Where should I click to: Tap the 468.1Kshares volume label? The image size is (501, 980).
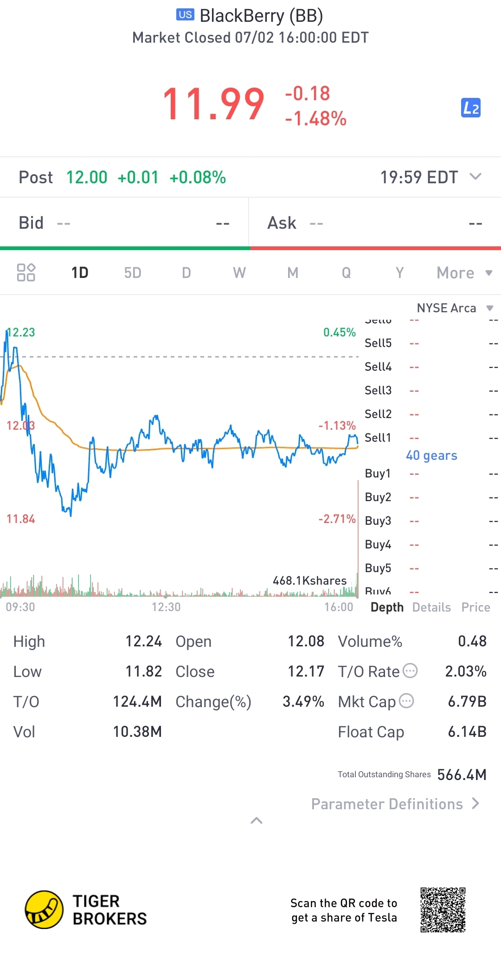click(x=310, y=580)
